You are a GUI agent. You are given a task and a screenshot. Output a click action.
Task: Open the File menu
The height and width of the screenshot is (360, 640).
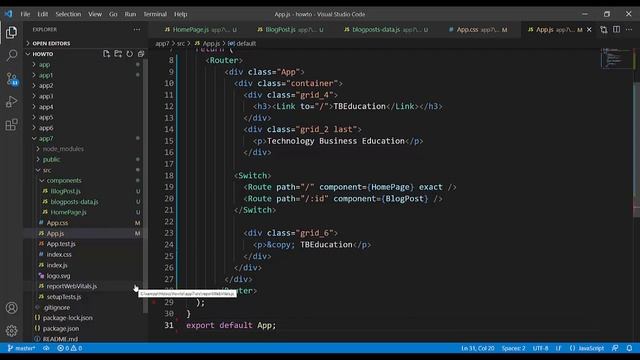point(25,14)
